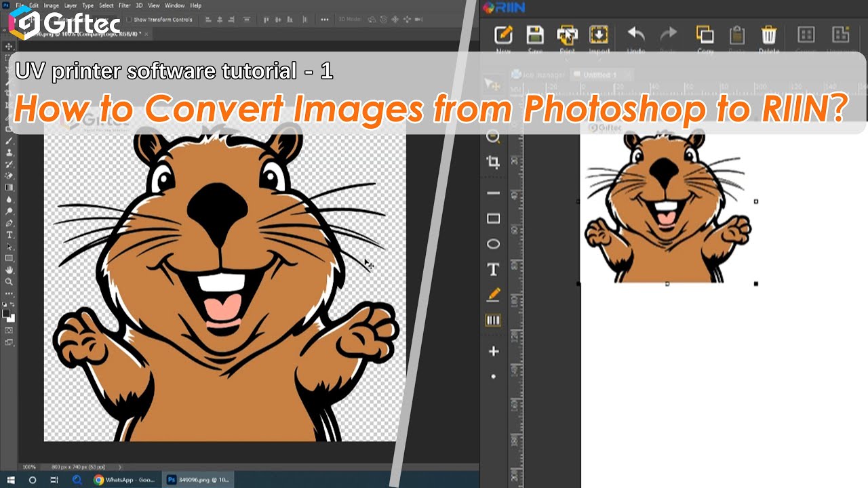Open Print in the RIIN toolbar
The height and width of the screenshot is (488, 868).
(567, 35)
